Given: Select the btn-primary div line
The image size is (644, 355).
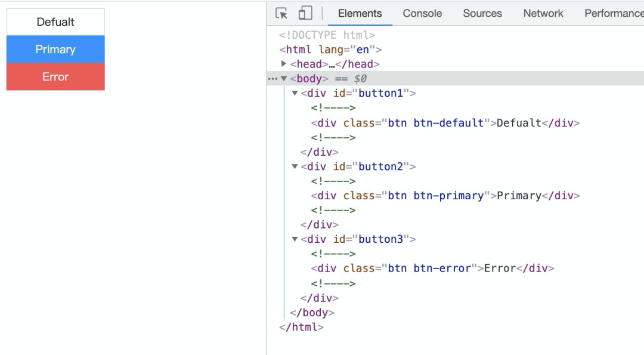Looking at the screenshot, I should click(445, 196).
